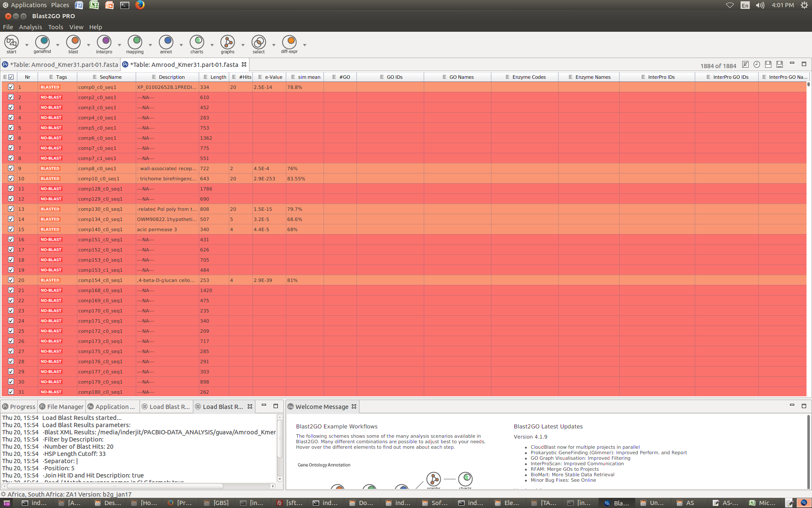This screenshot has width=812, height=508.
Task: Run GO mapping
Action: coord(135,43)
